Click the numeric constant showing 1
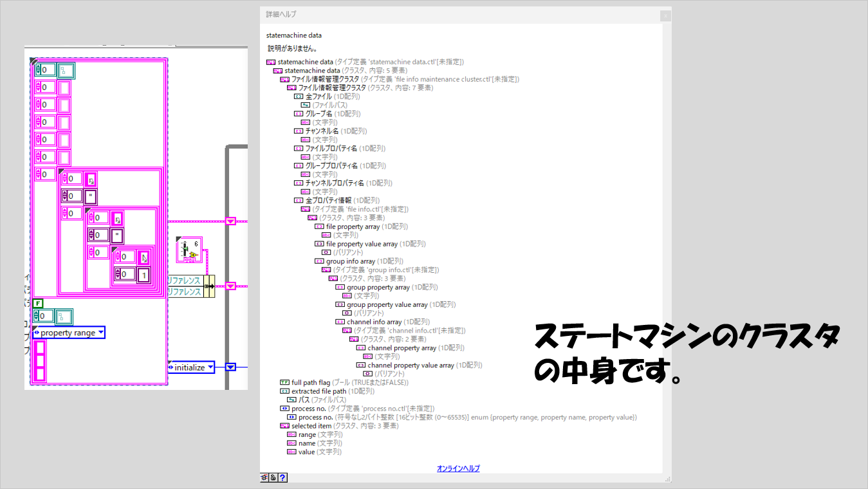Viewport: 868px width, 489px height. 143,274
